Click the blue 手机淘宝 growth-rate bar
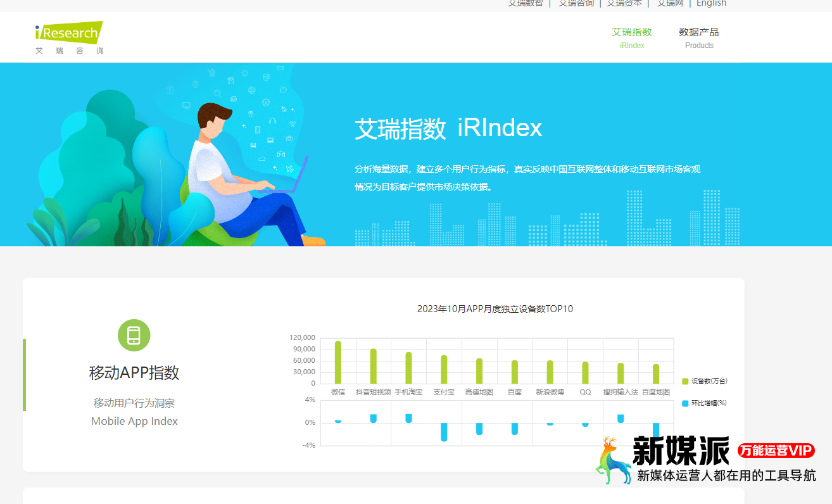This screenshot has height=504, width=832. (409, 418)
